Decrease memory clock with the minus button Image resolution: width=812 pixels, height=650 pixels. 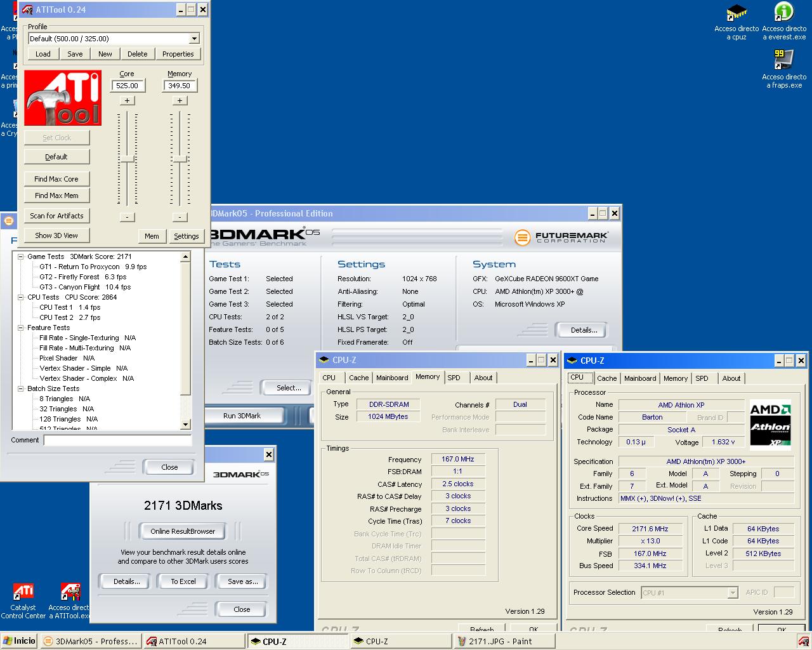tap(180, 217)
